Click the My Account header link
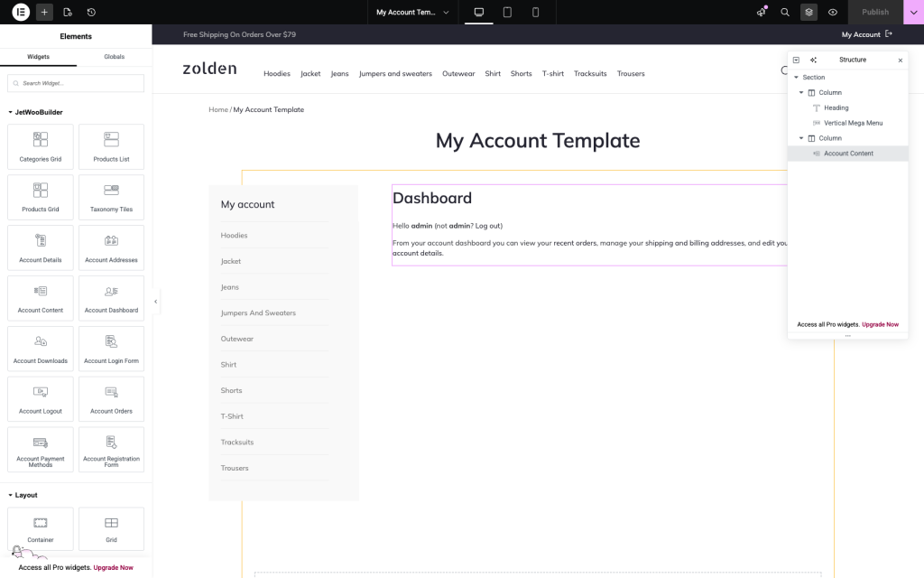Screen dimensions: 924x578 click(867, 34)
